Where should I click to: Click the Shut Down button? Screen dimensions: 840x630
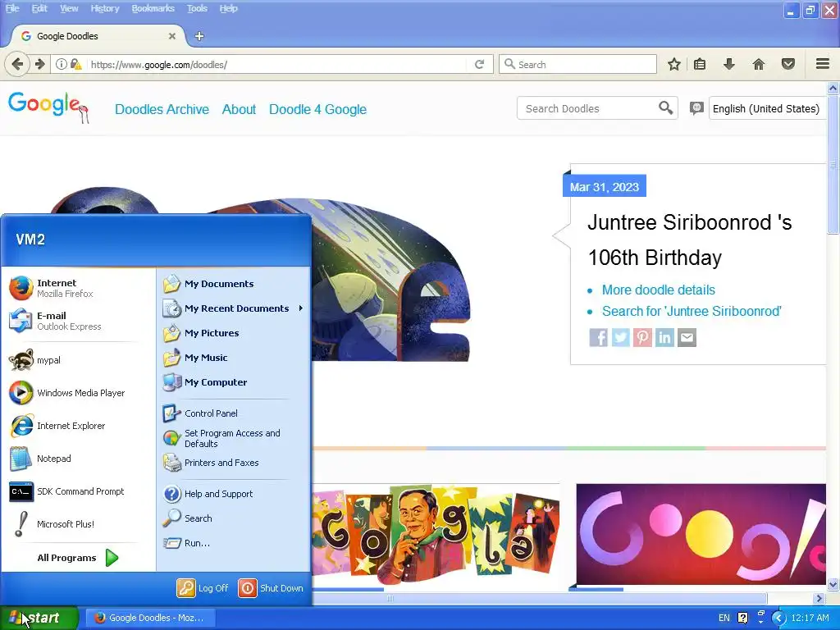(x=271, y=587)
